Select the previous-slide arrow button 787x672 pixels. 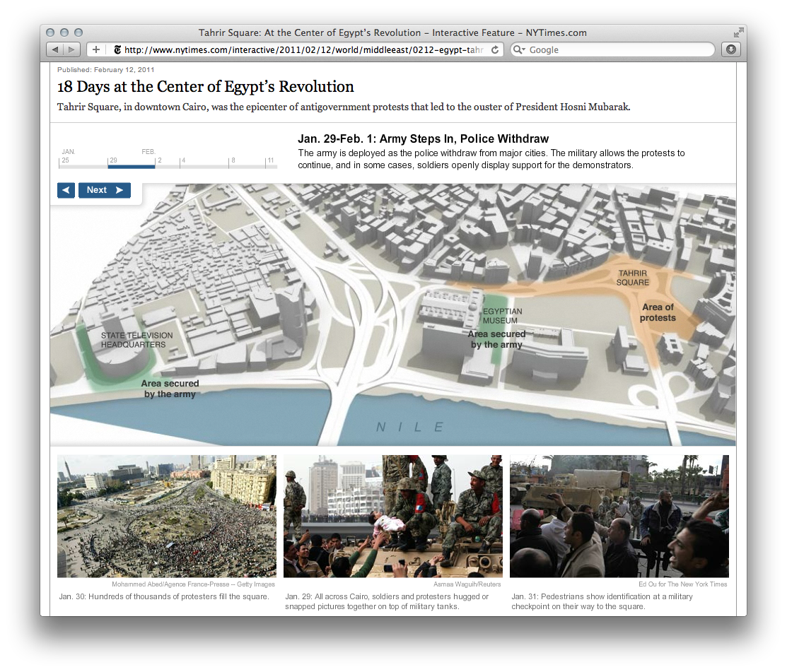coord(66,190)
